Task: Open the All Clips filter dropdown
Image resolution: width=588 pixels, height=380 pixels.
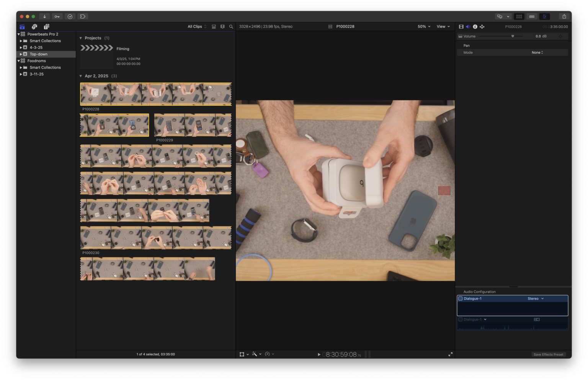Action: pos(195,26)
